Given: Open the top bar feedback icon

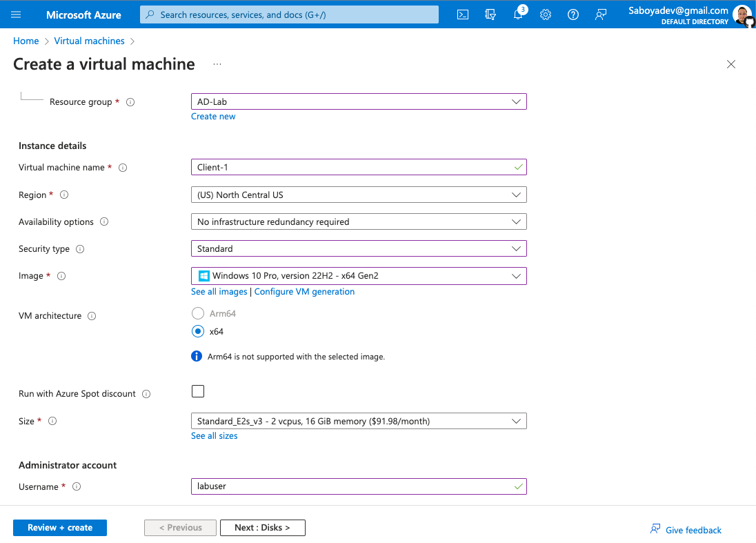Looking at the screenshot, I should click(601, 14).
